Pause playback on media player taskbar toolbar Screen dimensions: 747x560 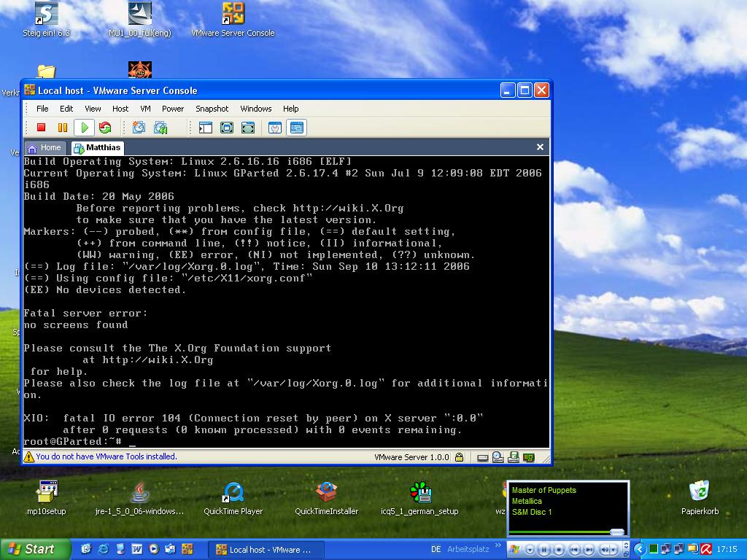pyautogui.click(x=543, y=550)
